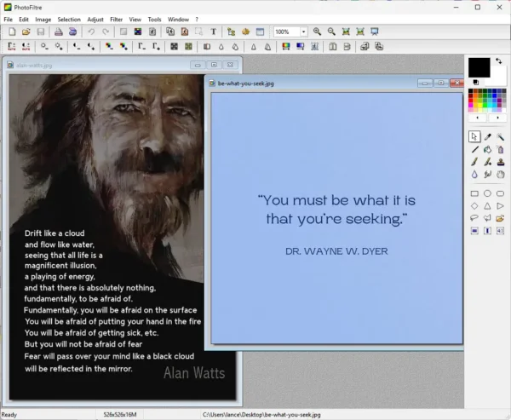Select the Clone stamp tool

click(500, 162)
